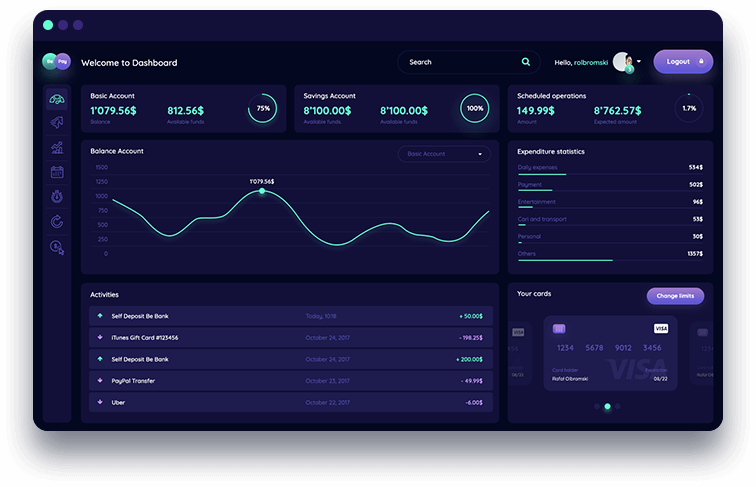756x487 pixels.
Task: Select the first card carousel dot
Action: click(596, 407)
